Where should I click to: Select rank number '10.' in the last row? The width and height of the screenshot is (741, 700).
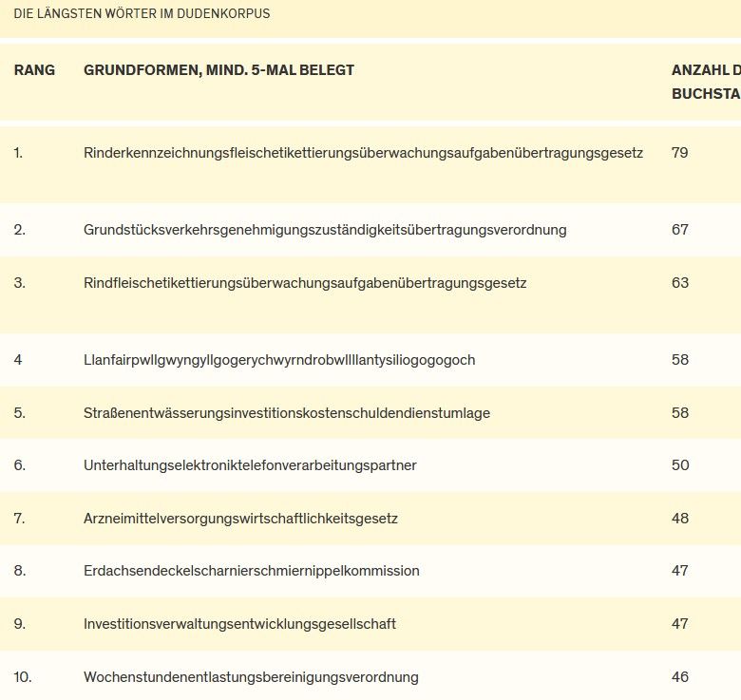23,677
